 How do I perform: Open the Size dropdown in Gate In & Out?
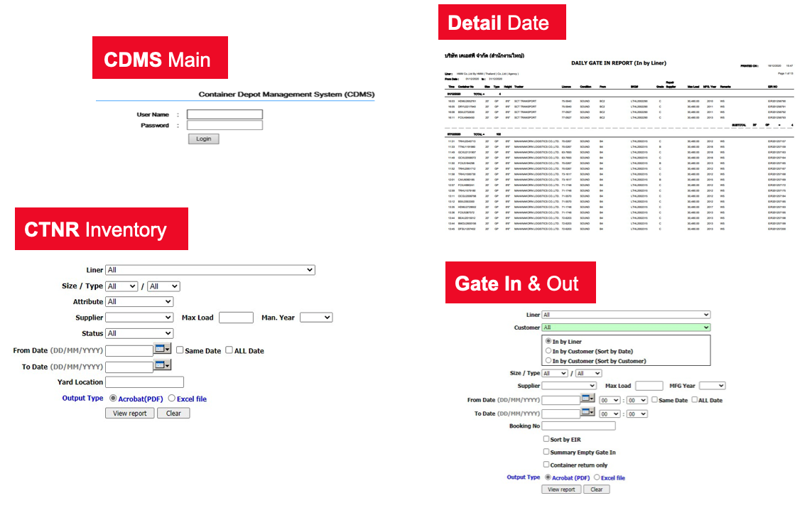(555, 373)
